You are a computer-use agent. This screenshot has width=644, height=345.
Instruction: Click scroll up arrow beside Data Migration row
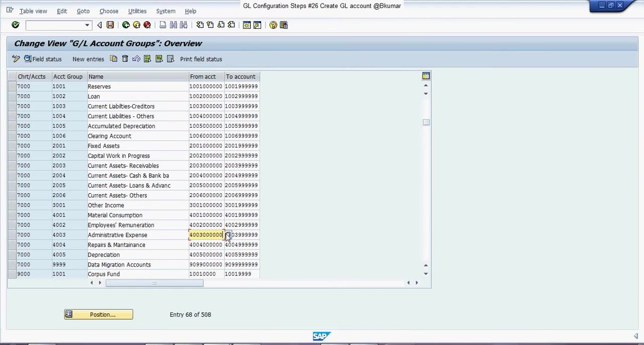426,265
